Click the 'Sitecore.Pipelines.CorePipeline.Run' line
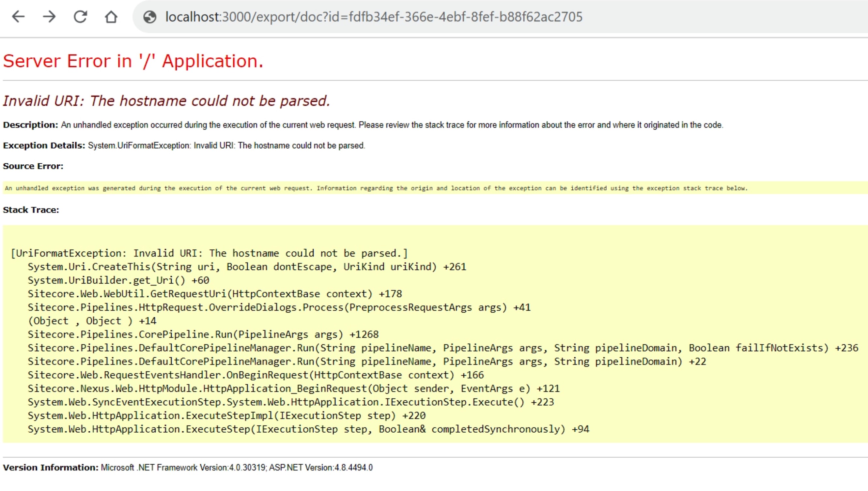This screenshot has height=491, width=868. (x=203, y=334)
